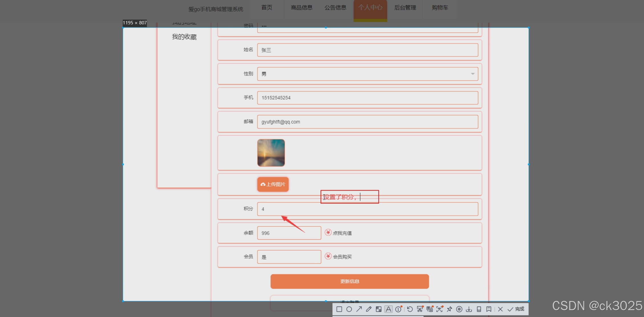Click the 点我充值 recharge link
This screenshot has width=644, height=317.
pyautogui.click(x=342, y=233)
